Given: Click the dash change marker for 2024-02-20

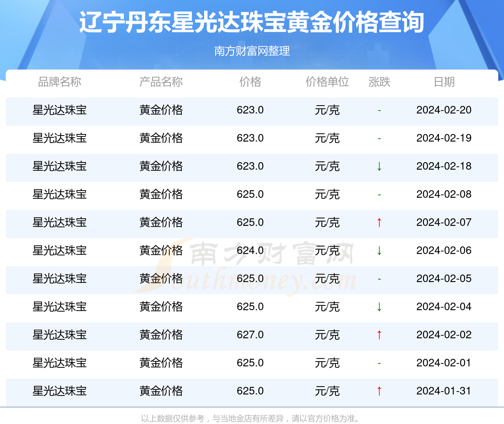Looking at the screenshot, I should click(x=379, y=110).
